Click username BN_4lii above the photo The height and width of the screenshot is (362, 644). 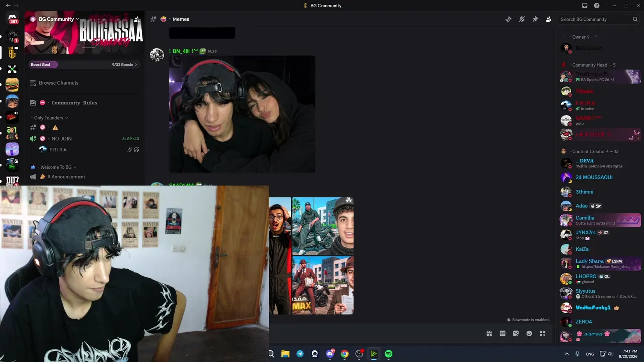pos(184,51)
